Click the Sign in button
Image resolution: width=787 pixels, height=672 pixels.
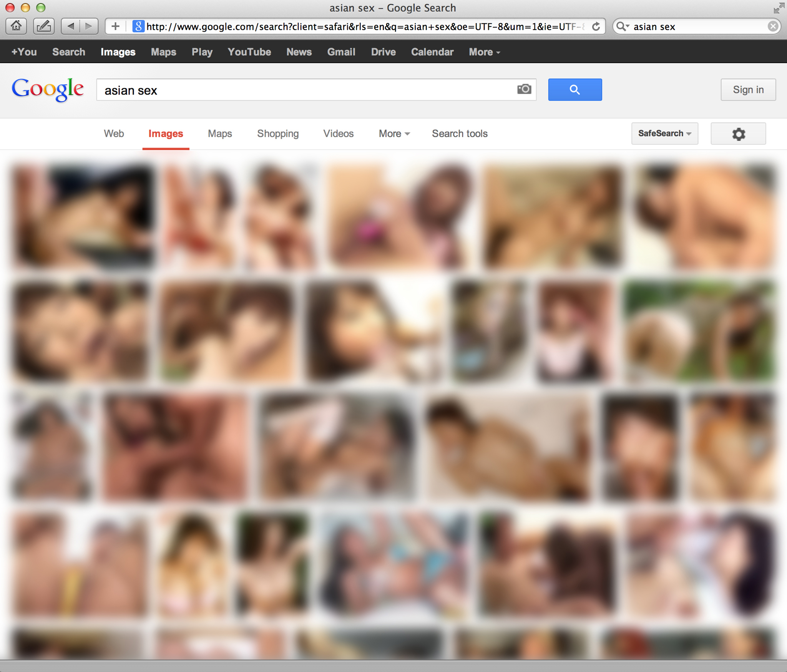click(748, 90)
